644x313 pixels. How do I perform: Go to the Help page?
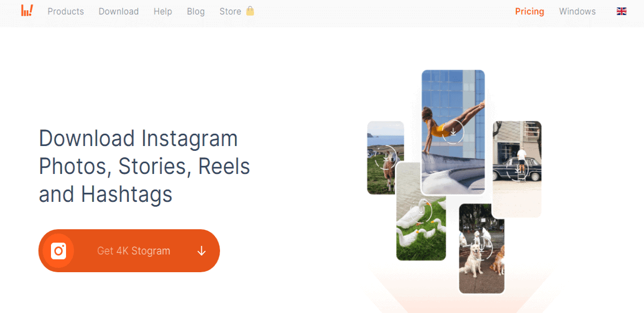click(163, 11)
